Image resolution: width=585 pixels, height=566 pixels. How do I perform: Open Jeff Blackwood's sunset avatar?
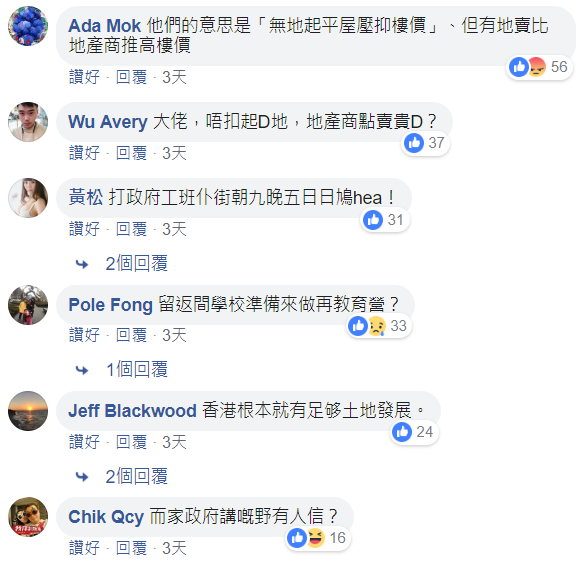click(28, 411)
